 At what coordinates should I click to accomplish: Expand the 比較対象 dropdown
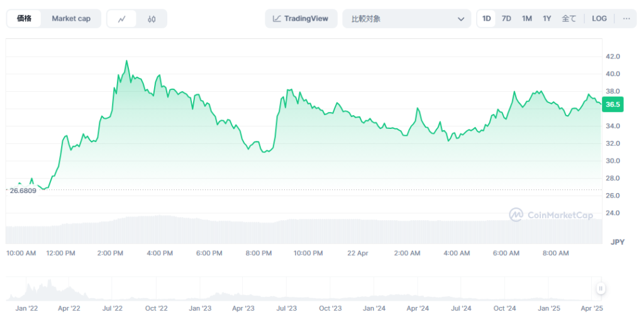[406, 19]
